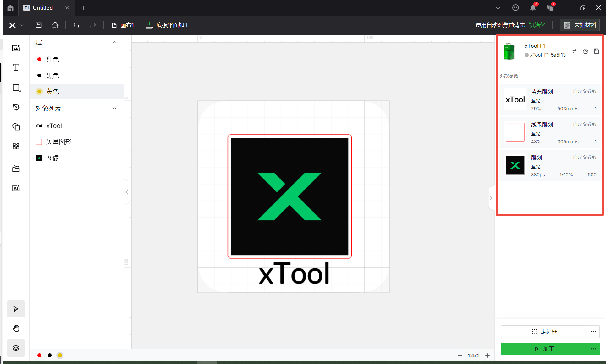The width and height of the screenshot is (606, 364).
Task: Add a new project tab
Action: tap(83, 8)
